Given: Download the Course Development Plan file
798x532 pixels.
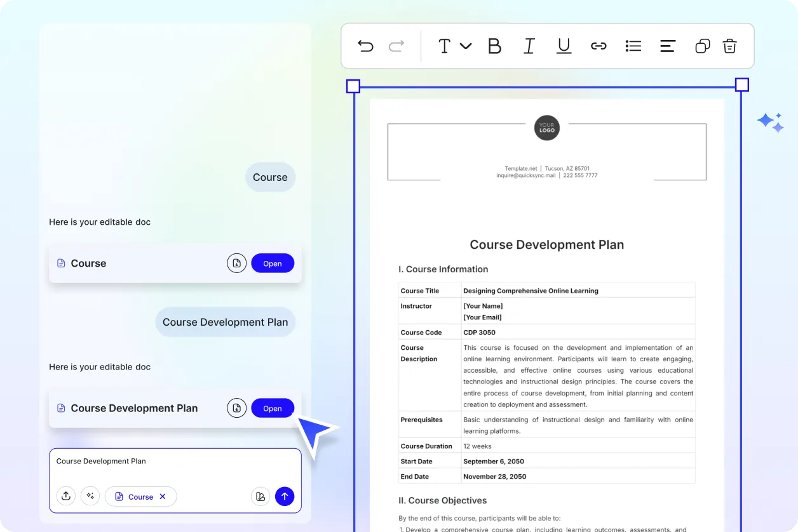Looking at the screenshot, I should [236, 408].
